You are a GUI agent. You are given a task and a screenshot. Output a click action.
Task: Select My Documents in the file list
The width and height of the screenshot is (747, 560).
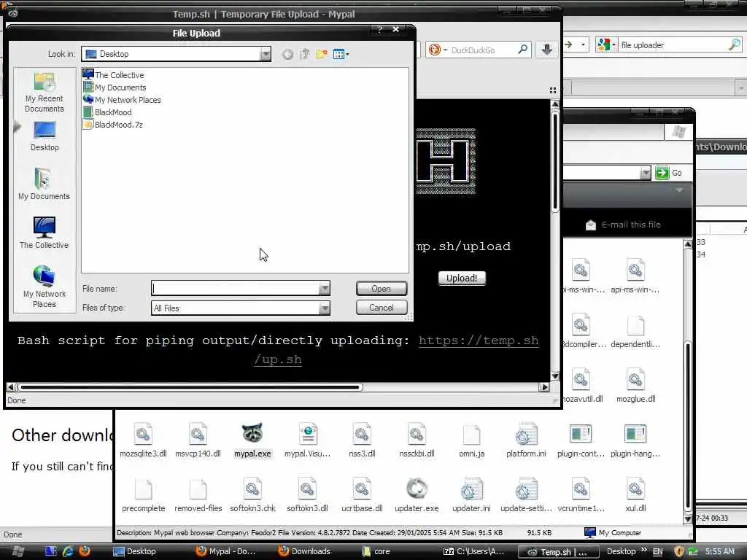115,87
